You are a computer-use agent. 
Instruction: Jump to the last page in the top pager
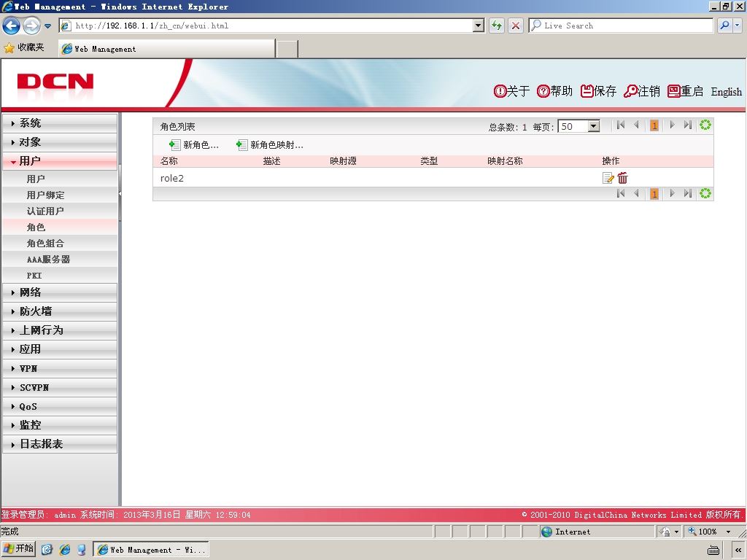click(687, 125)
